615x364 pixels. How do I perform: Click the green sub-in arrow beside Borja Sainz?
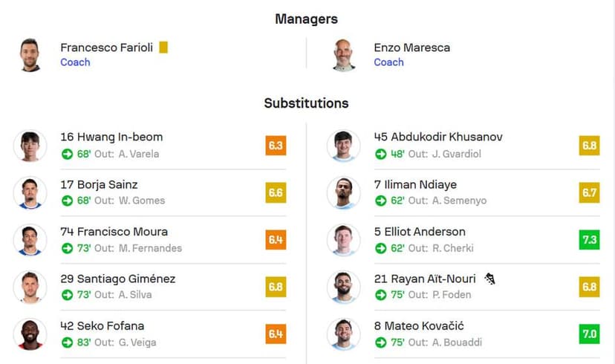pyautogui.click(x=67, y=201)
